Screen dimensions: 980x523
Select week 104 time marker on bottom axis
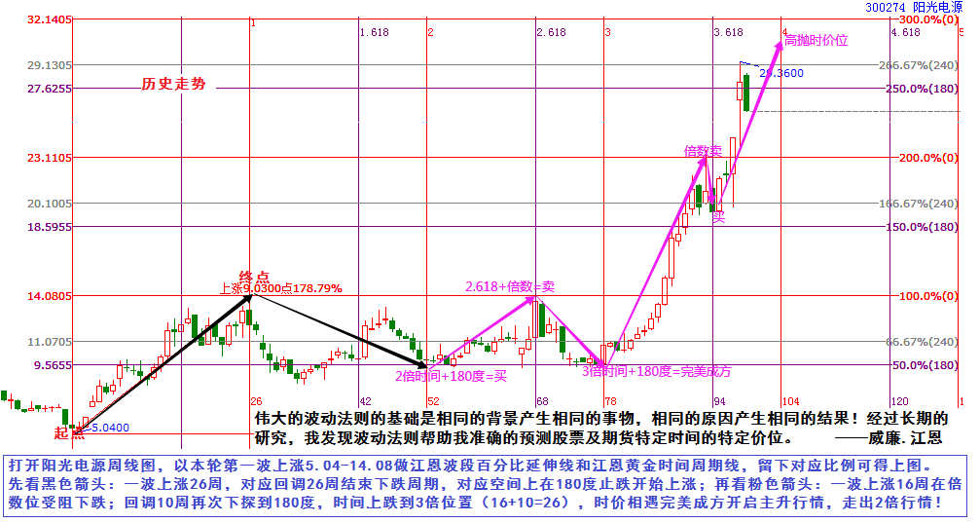click(791, 401)
